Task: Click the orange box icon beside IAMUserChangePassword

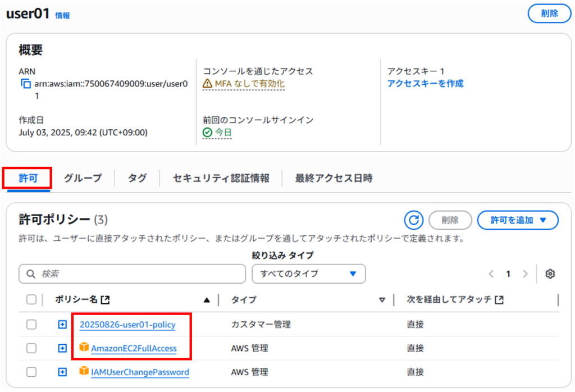Action: (x=84, y=371)
